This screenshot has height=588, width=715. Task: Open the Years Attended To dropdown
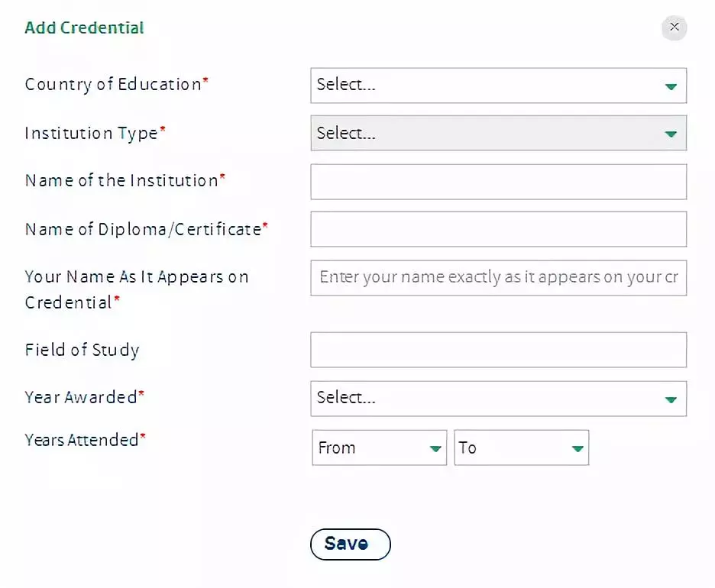[x=512, y=447]
